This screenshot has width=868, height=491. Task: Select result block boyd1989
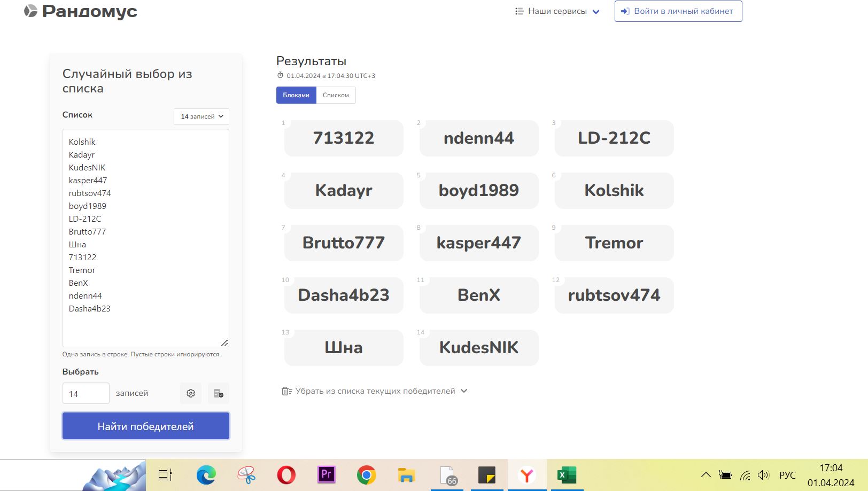[x=479, y=191]
